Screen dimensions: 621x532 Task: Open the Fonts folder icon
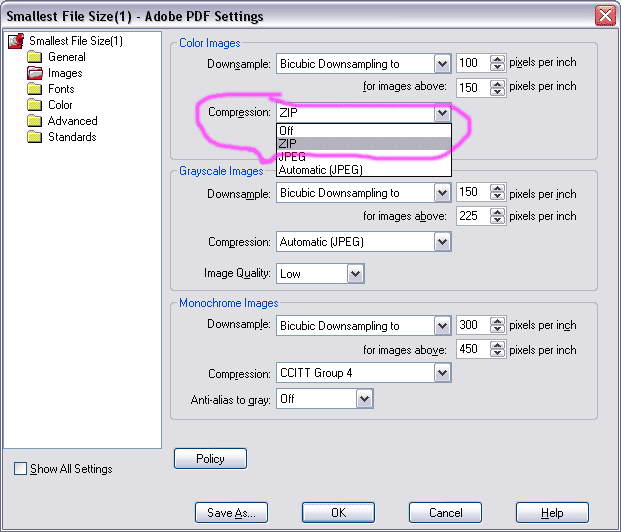[x=35, y=89]
